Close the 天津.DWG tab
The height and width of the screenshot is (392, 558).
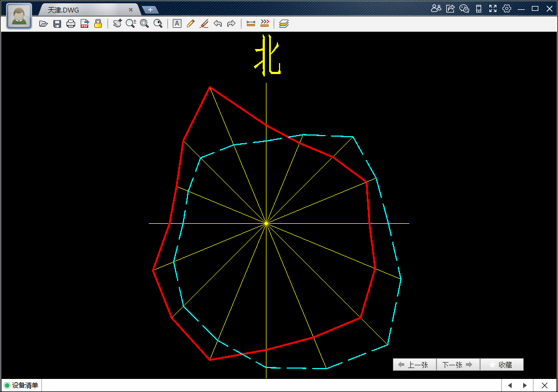pos(131,10)
